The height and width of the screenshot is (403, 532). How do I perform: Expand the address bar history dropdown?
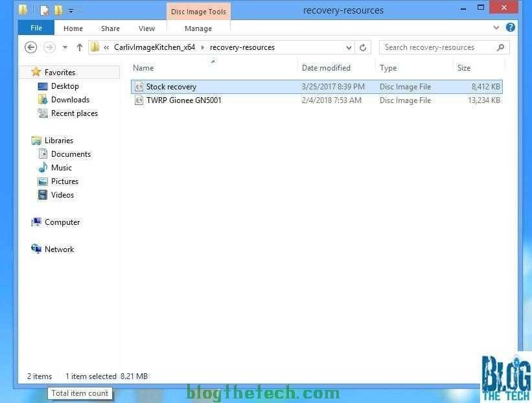[x=349, y=47]
